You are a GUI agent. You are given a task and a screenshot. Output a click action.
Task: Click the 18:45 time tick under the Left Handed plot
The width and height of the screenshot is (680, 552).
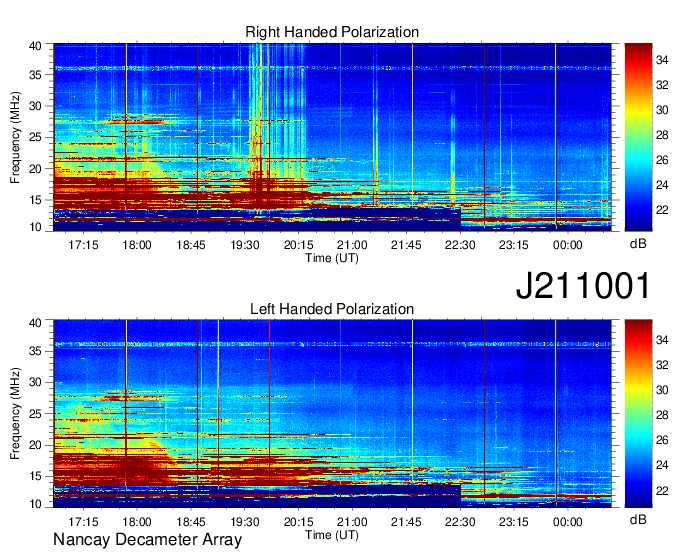[191, 522]
